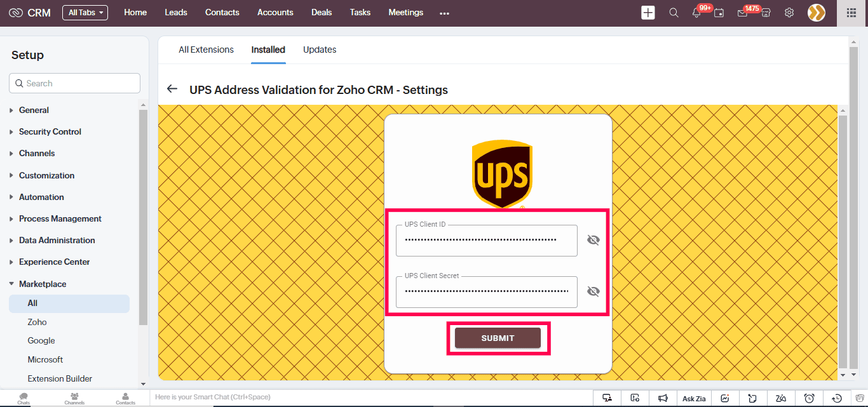Open the All Tabs dropdown

click(x=85, y=13)
